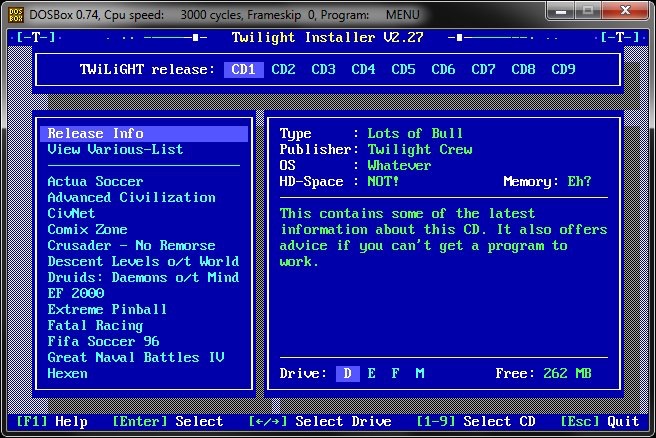Pick Great Naval Battles IV
656x438 pixels.
(136, 357)
